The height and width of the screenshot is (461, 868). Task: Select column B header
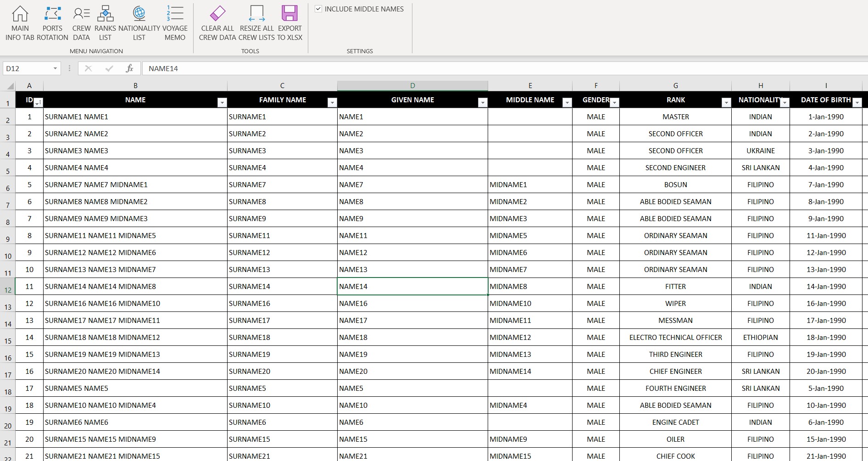[135, 86]
